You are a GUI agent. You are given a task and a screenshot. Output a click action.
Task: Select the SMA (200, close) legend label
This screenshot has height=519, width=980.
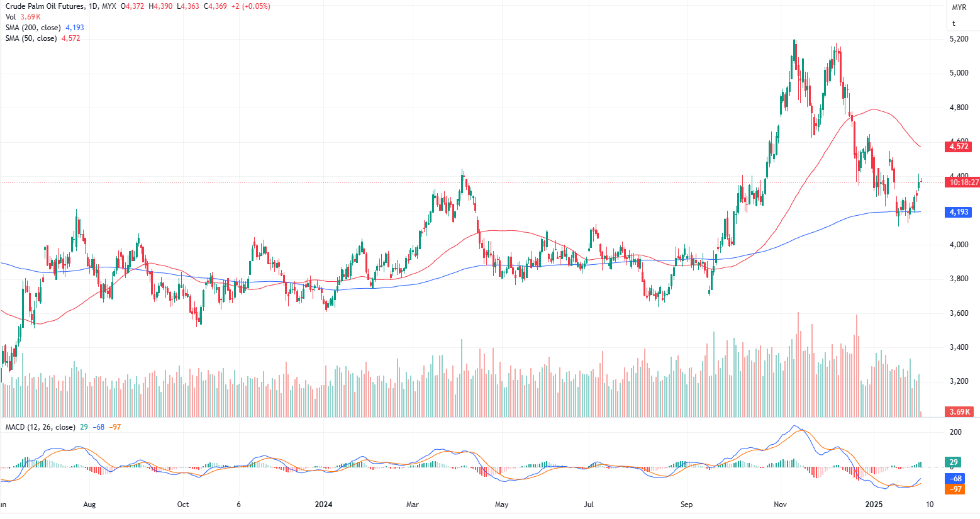pos(33,28)
